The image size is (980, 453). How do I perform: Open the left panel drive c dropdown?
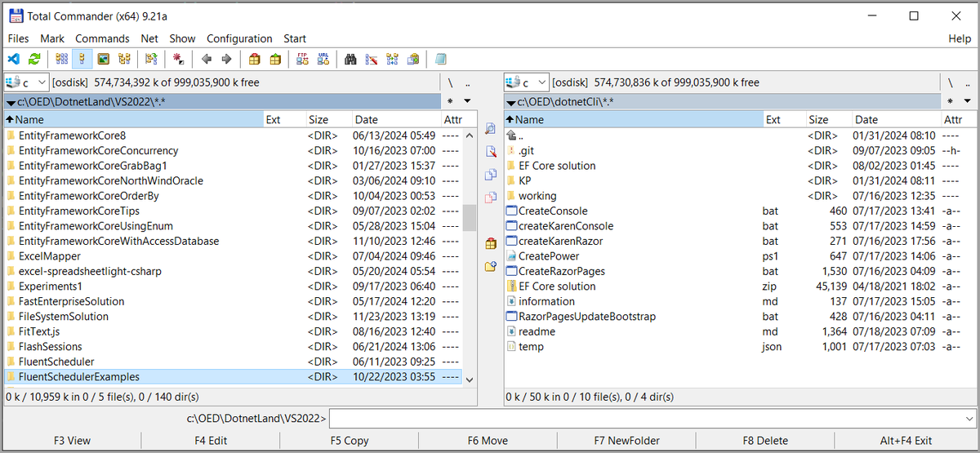[x=26, y=82]
